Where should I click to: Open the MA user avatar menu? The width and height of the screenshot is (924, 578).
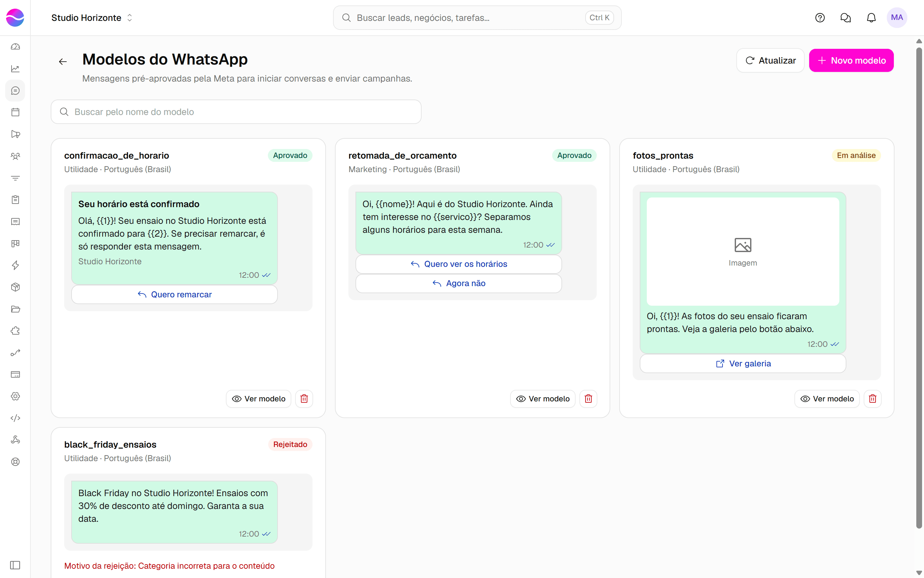pos(897,18)
